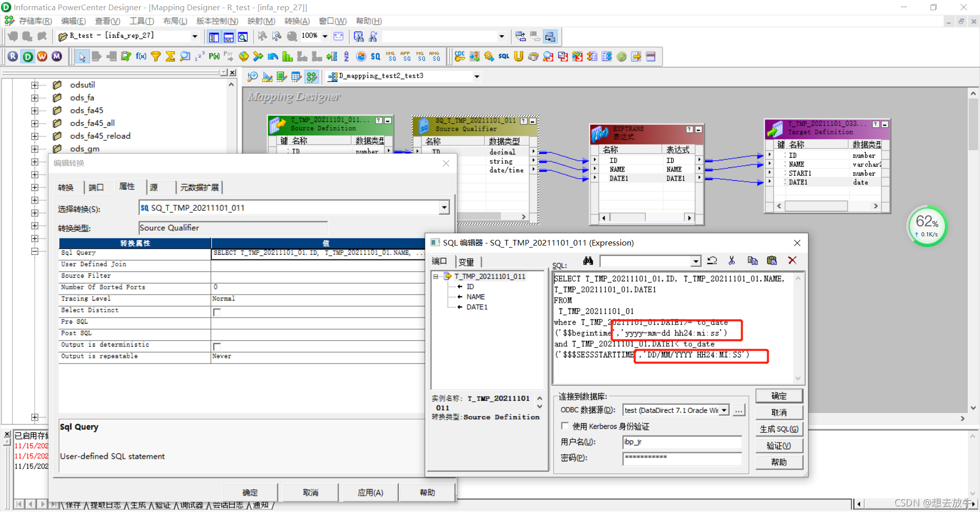Click the ODBC browse '...' button
This screenshot has width=980, height=512.
click(x=739, y=410)
